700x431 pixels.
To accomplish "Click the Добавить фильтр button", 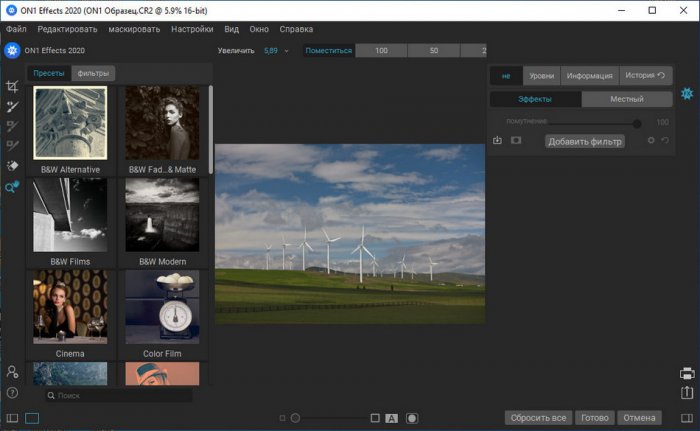I will [x=585, y=141].
